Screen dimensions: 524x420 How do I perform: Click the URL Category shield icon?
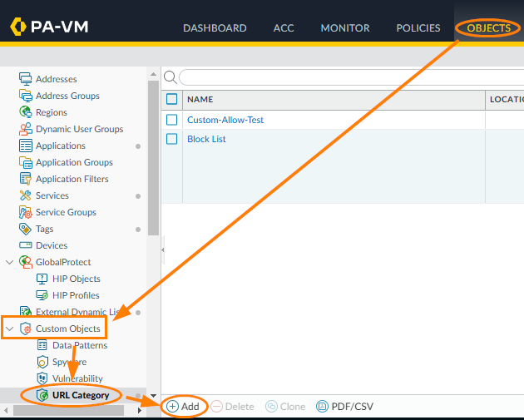click(42, 395)
